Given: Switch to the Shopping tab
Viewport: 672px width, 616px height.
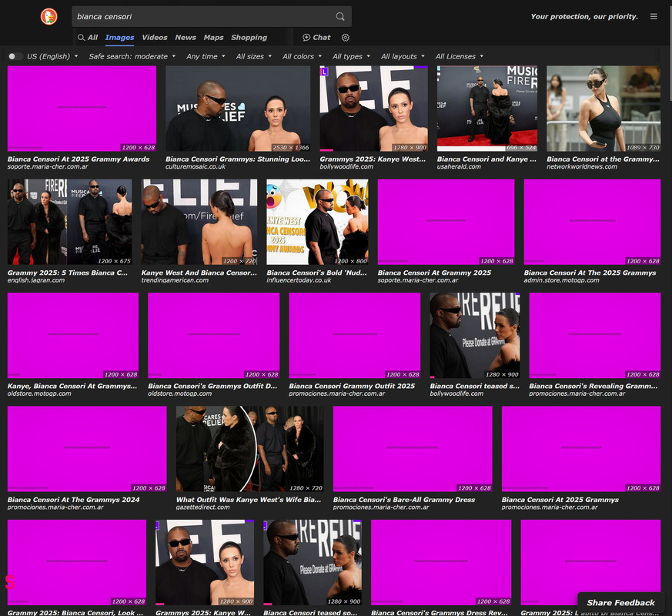Looking at the screenshot, I should click(249, 38).
